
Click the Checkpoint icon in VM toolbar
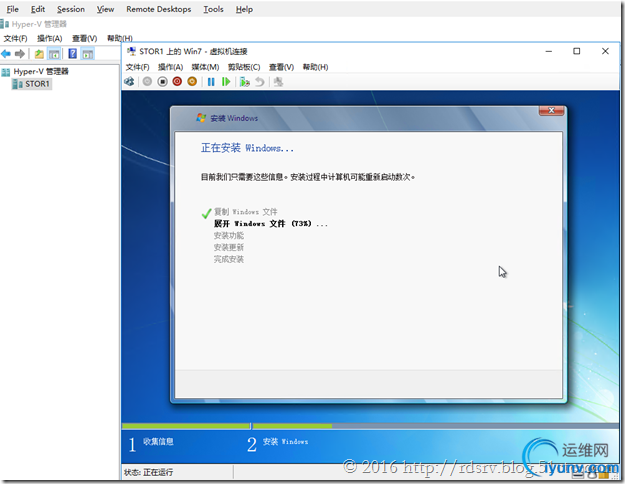(x=244, y=82)
